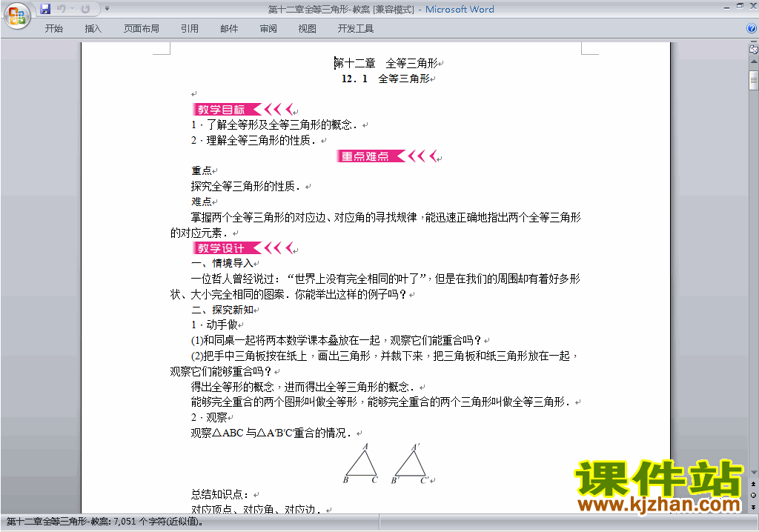Click the pink 重点难点 banner image
759x532 pixels.
point(387,156)
